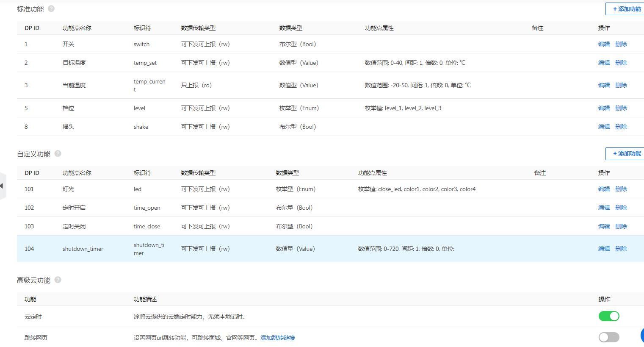Image resolution: width=644 pixels, height=347 pixels.
Task: Select the 'temp_set' identifier cell
Action: click(145, 63)
